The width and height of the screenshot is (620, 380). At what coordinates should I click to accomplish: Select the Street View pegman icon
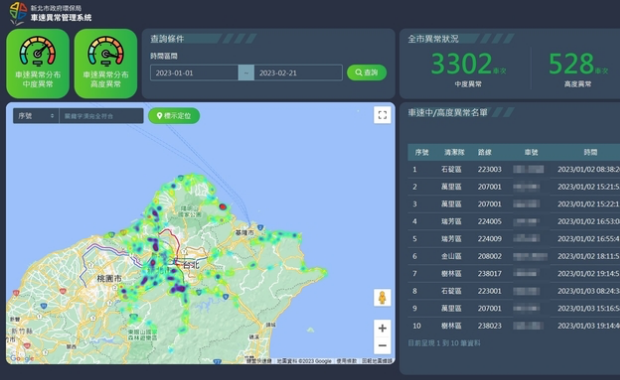tap(382, 297)
